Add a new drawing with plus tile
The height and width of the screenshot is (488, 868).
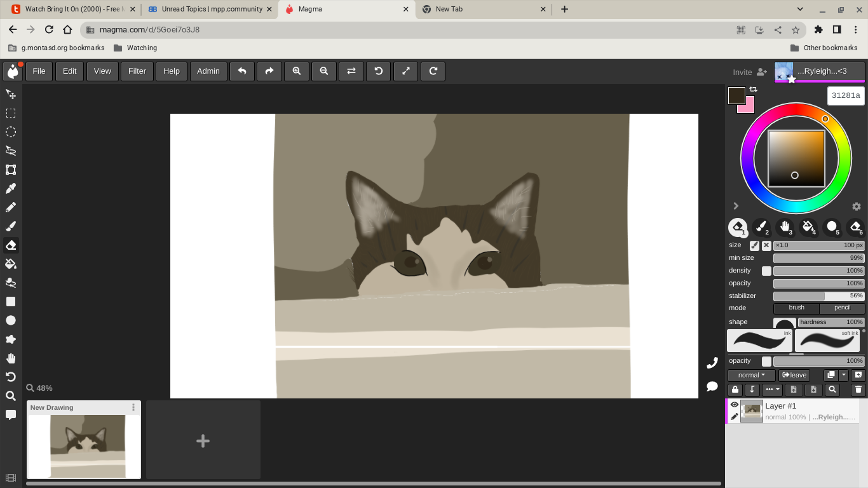203,440
